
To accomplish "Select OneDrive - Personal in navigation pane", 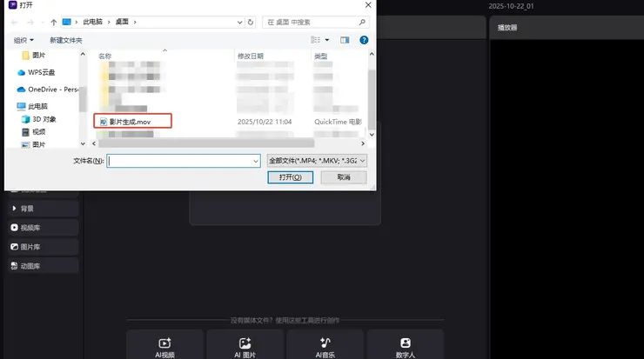I will coord(48,90).
